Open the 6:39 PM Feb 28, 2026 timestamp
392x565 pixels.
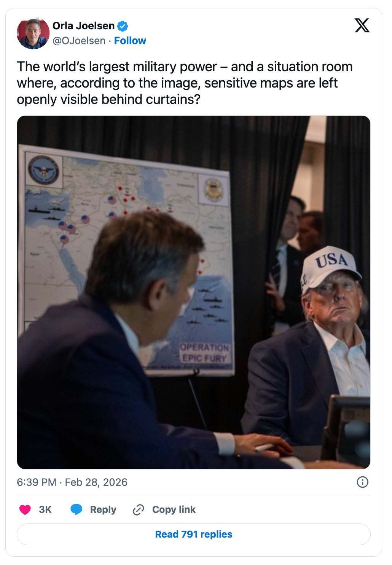[x=72, y=482]
